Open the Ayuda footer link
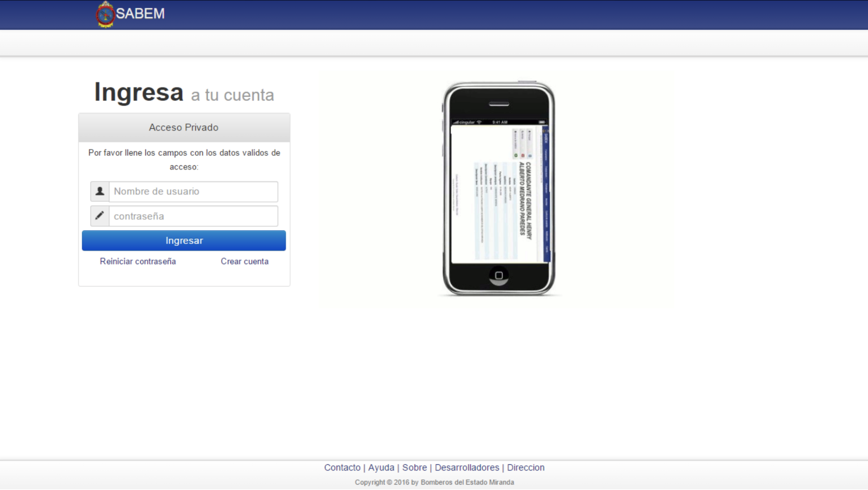 click(x=381, y=467)
